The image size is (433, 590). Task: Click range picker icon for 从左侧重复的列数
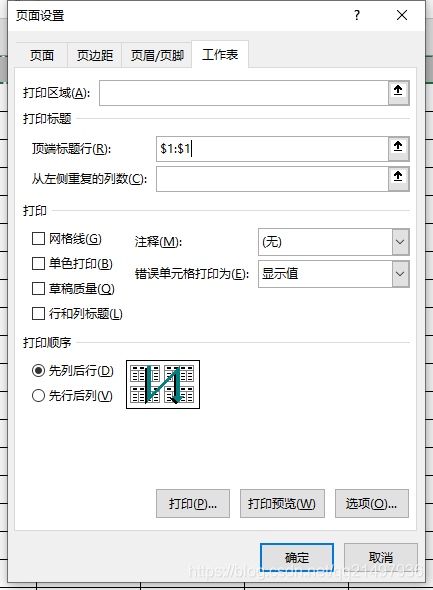click(x=398, y=179)
